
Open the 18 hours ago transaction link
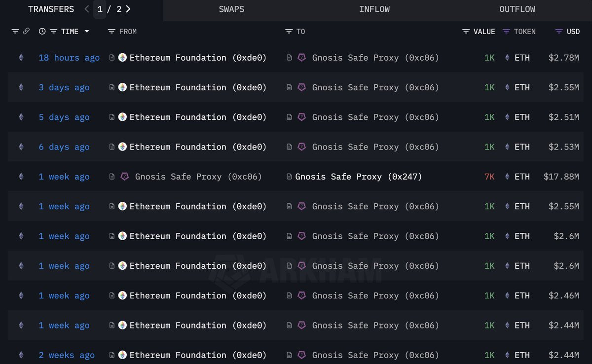pyautogui.click(x=69, y=58)
